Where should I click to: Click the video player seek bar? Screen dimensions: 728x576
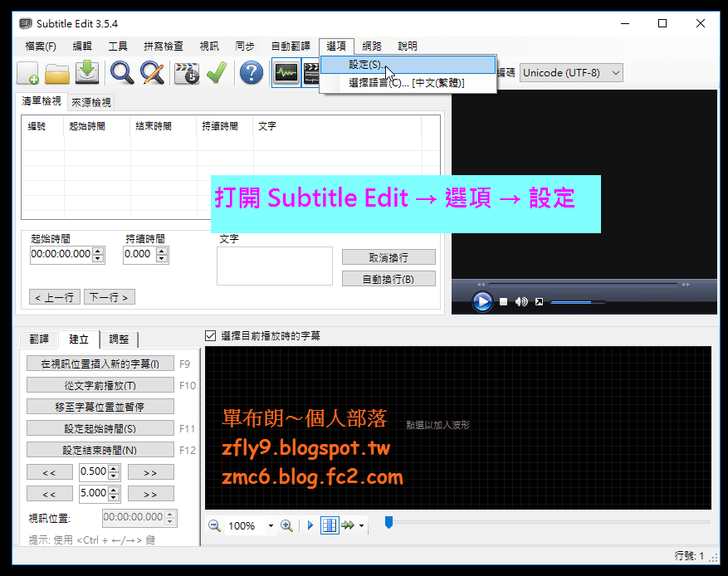pyautogui.click(x=583, y=284)
